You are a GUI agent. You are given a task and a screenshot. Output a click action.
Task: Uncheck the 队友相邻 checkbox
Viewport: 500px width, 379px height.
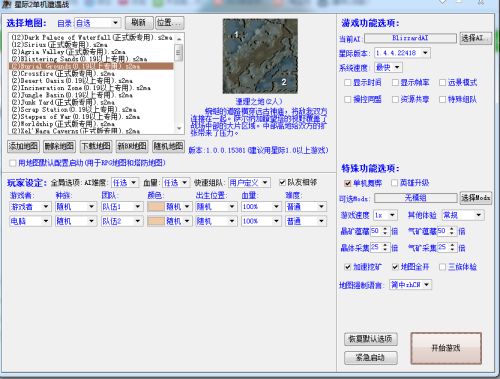point(282,182)
